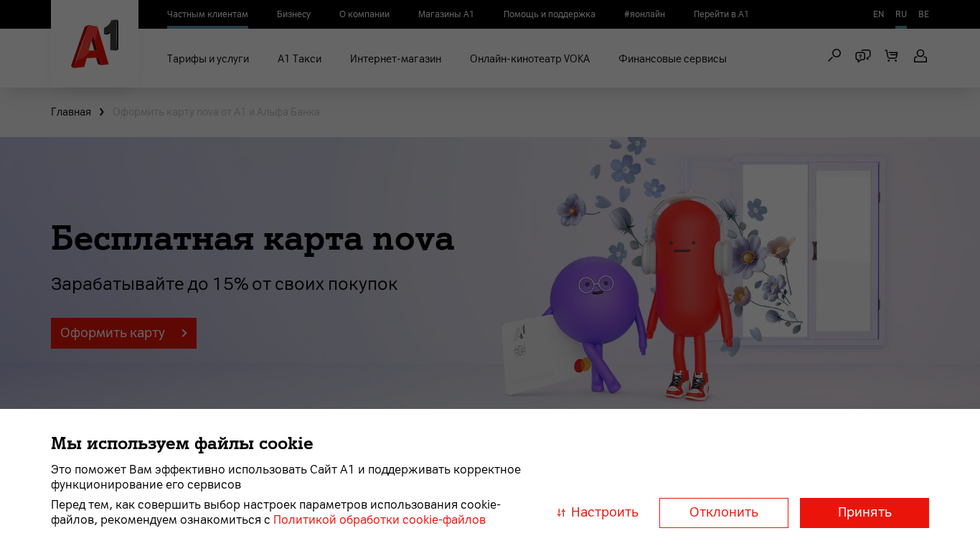This screenshot has height=551, width=980.
Task: Click the Оформить карту button
Action: (x=123, y=333)
